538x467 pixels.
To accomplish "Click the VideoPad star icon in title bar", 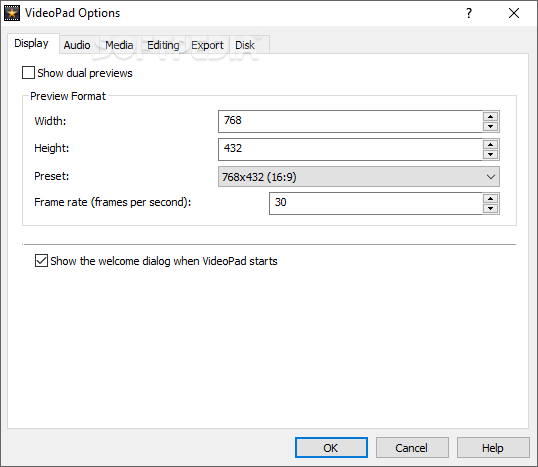I will click(x=12, y=13).
